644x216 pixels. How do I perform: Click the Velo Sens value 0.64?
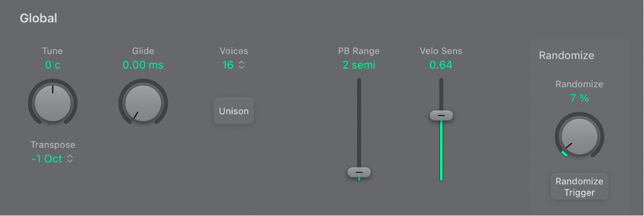[x=441, y=65]
